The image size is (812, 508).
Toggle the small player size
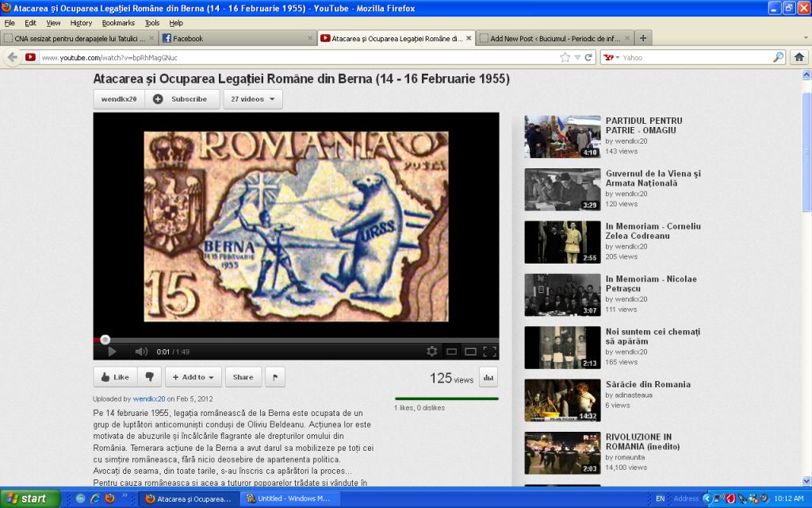point(451,352)
